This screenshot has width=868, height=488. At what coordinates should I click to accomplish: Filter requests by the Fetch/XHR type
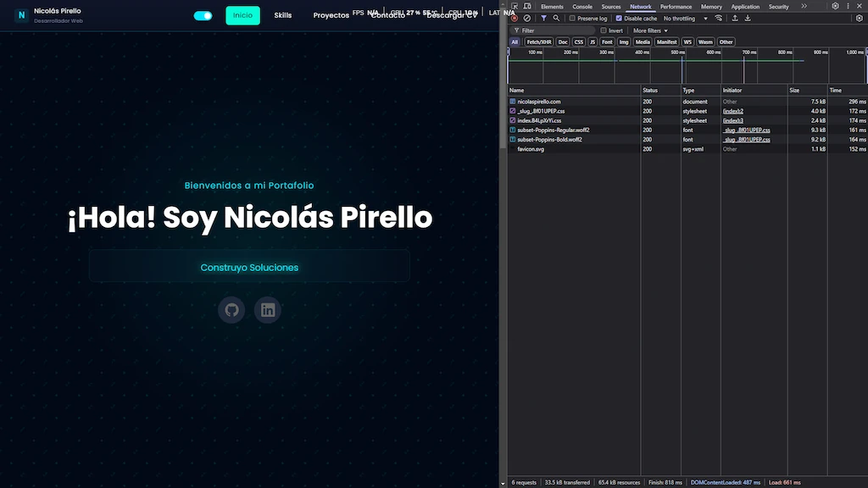point(537,42)
